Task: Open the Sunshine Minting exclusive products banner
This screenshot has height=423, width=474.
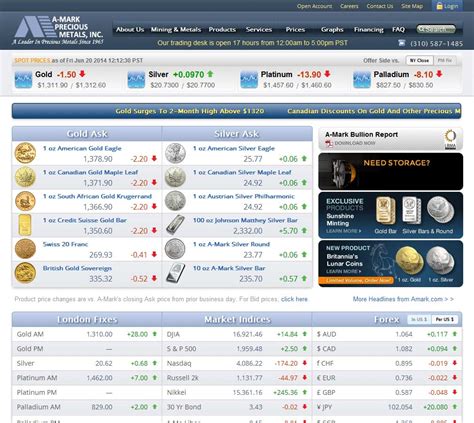Action: coord(391,215)
